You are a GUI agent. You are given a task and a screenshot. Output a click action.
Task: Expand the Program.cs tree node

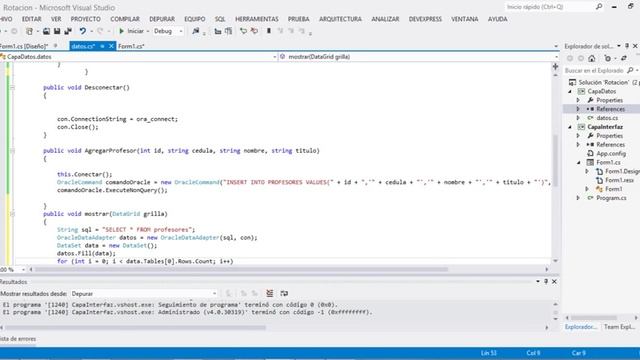578,198
